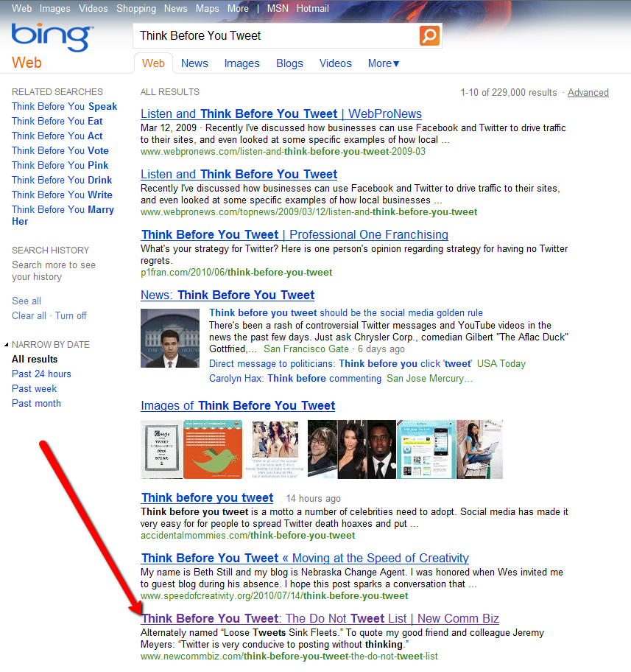Click the thumbnail showing three faces side by side
Viewport: 631px width, 672px height.
[352, 449]
